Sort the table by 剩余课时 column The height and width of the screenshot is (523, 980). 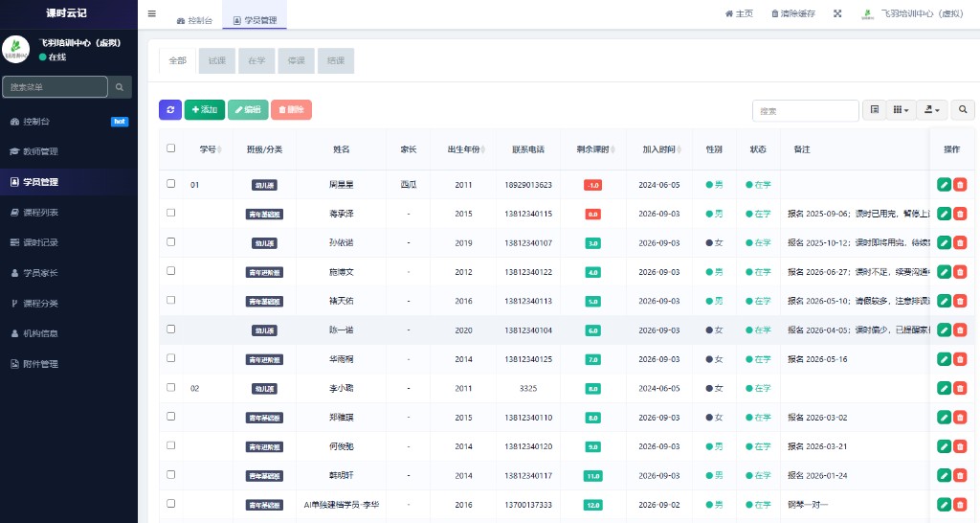tap(612, 149)
